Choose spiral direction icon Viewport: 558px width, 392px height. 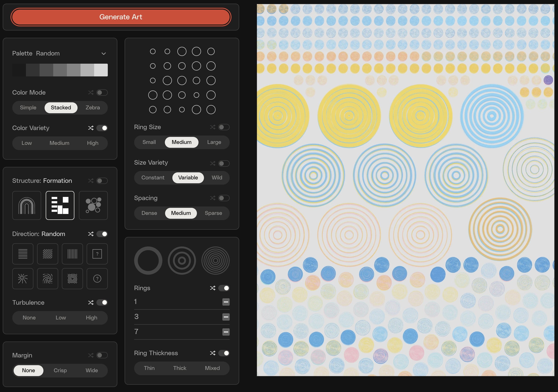(x=73, y=279)
